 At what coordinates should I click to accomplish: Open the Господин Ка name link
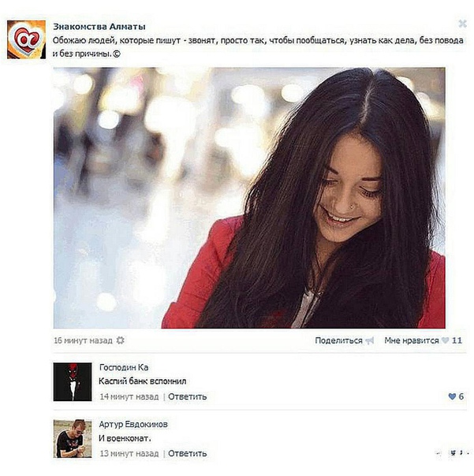click(124, 367)
